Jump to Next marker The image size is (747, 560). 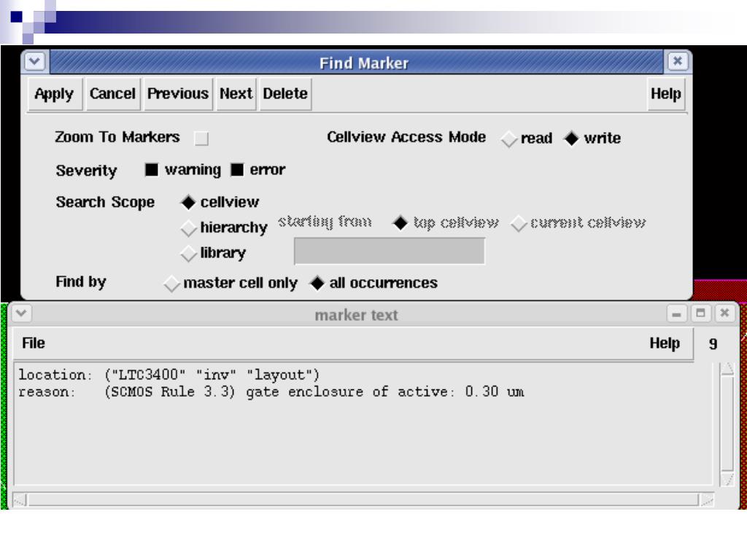(236, 94)
